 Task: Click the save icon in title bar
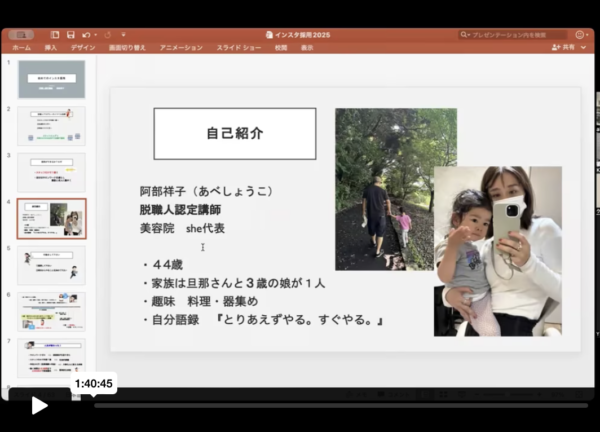coord(70,34)
